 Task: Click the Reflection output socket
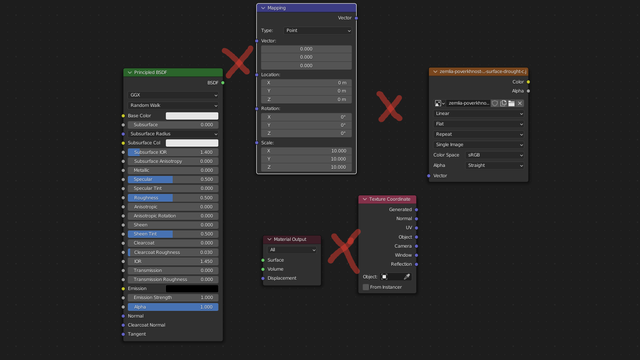(416, 264)
